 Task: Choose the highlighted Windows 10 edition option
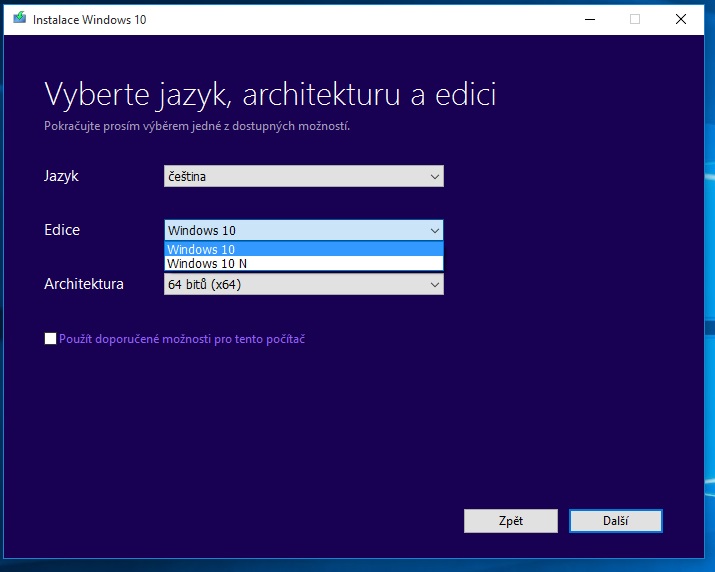[x=304, y=249]
